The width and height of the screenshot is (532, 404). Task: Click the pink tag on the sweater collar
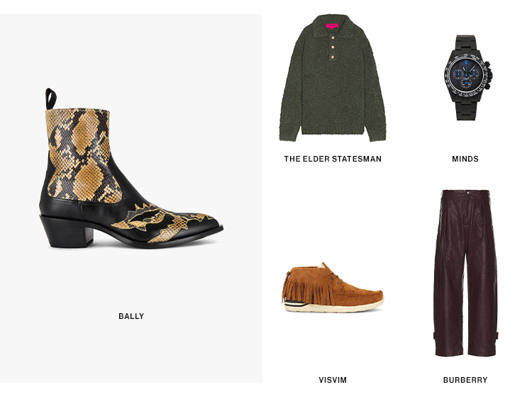(332, 26)
